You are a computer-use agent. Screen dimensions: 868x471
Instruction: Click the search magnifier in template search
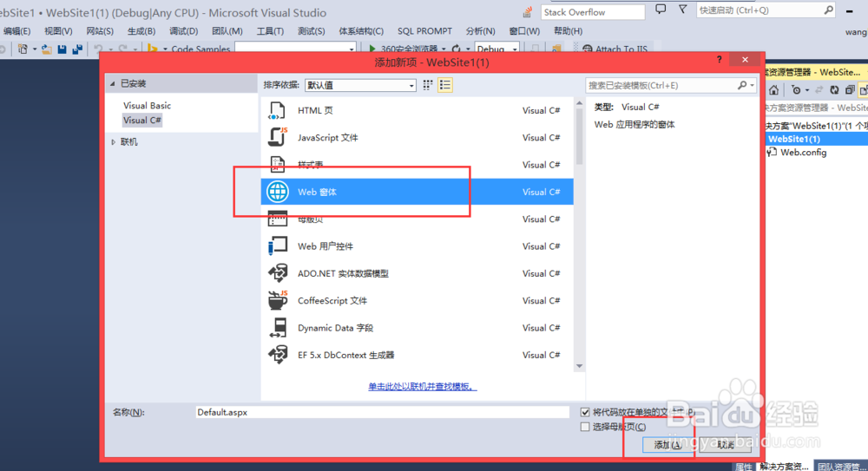coord(741,85)
